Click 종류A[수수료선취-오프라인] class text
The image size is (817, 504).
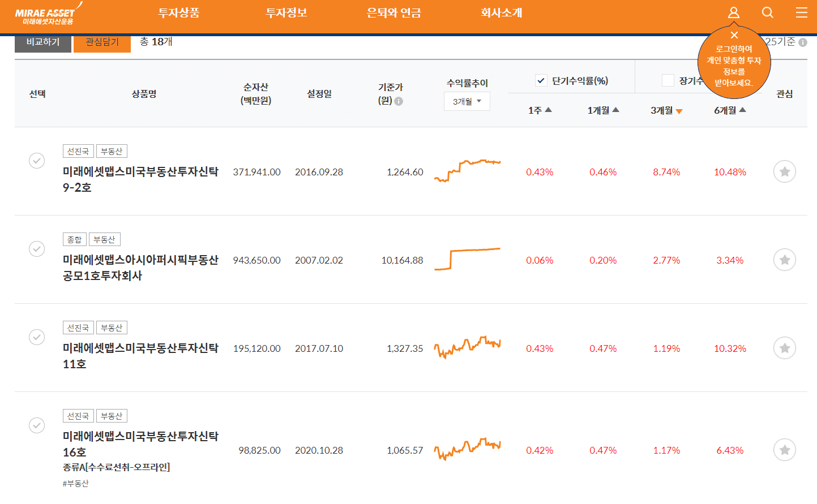(x=116, y=467)
